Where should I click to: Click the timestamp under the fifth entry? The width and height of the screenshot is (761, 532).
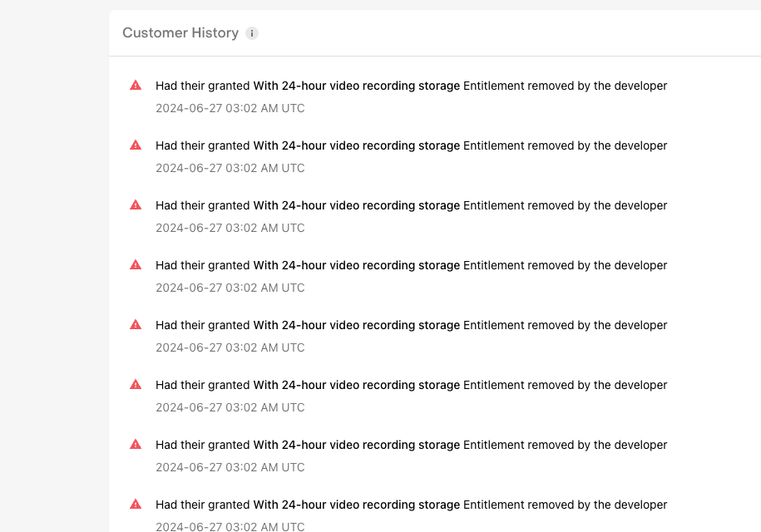(x=230, y=347)
